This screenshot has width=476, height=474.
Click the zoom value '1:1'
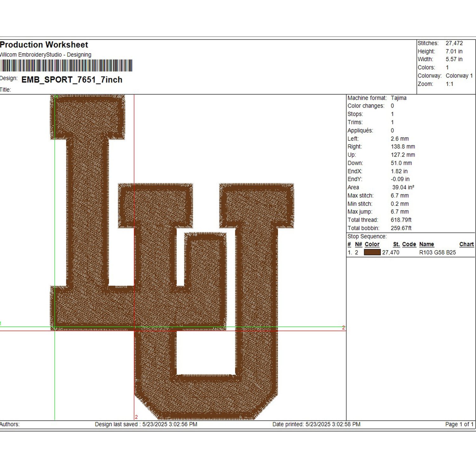(449, 84)
